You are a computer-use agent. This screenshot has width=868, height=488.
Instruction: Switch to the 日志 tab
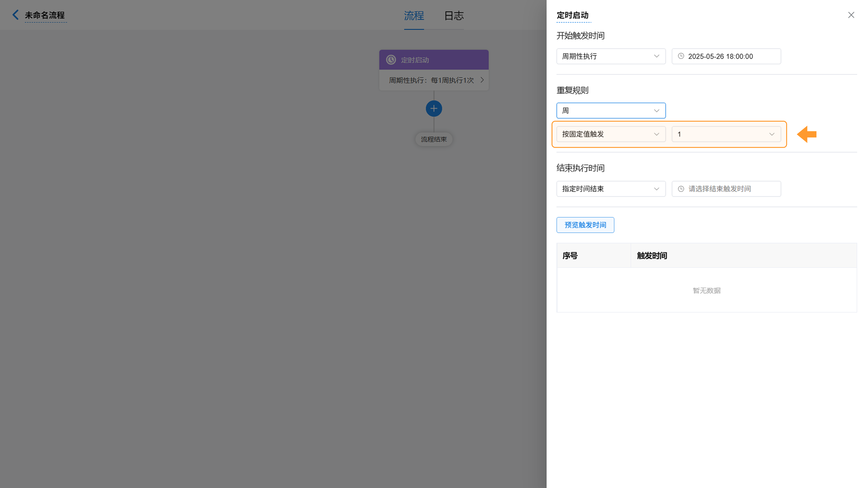tap(454, 16)
